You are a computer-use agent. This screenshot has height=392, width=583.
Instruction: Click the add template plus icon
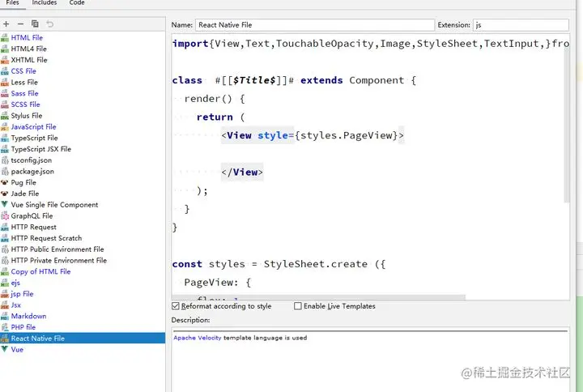[6, 23]
